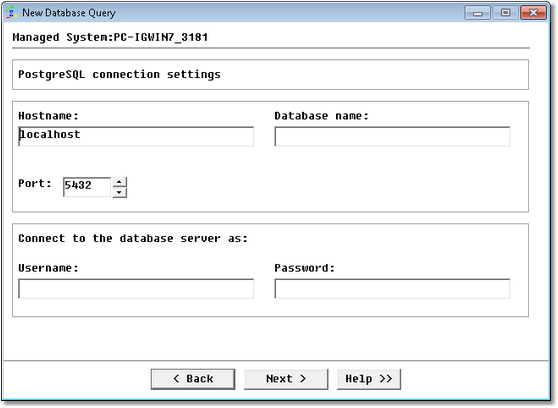558x408 pixels.
Task: Click the Connect to the database server as: text
Action: click(133, 238)
